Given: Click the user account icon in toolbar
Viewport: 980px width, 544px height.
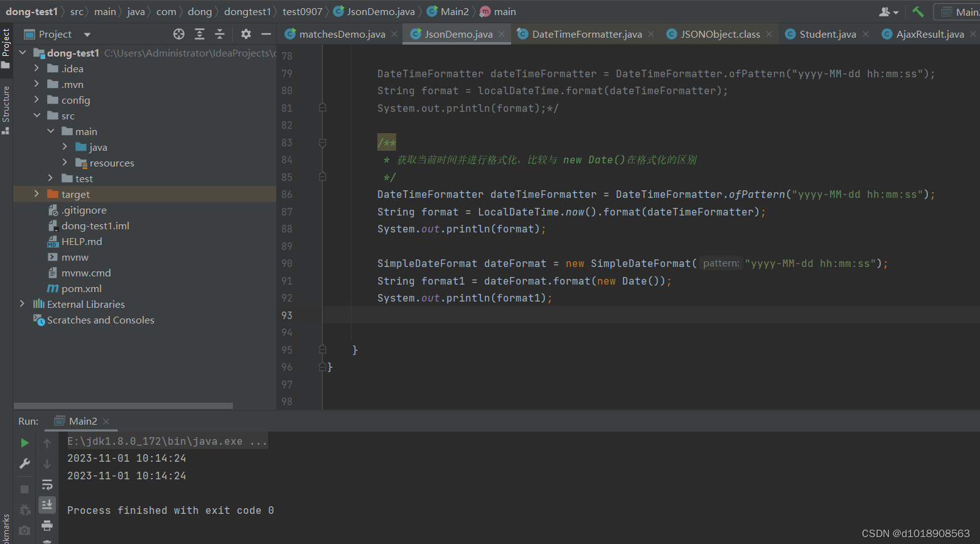Looking at the screenshot, I should tap(888, 11).
